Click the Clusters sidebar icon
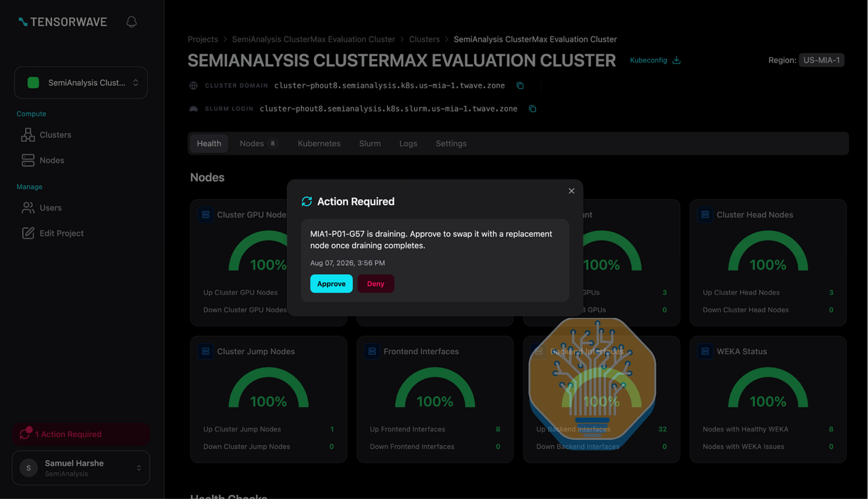Viewport: 868px width, 499px height. pyautogui.click(x=28, y=135)
